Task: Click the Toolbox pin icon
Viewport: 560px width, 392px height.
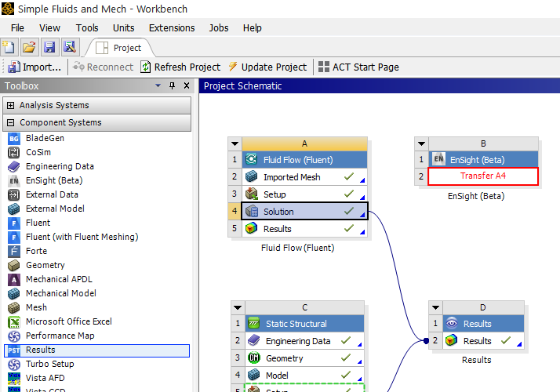Action: pos(172,85)
